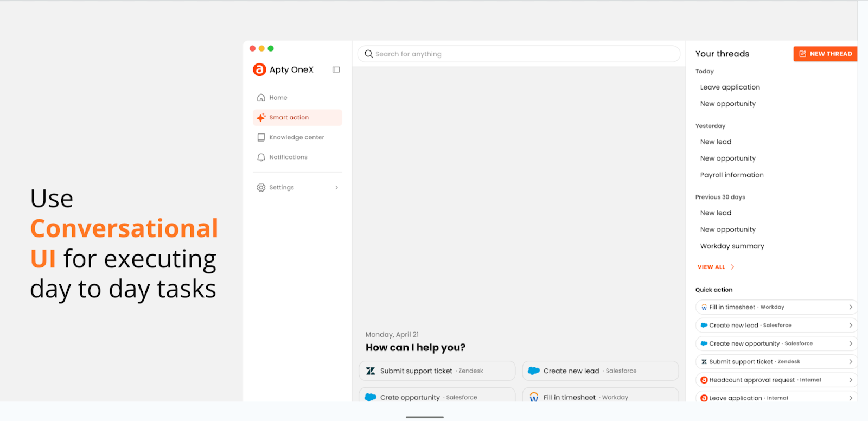Viewport: 868px width, 421px height.
Task: Select Leave application quick action
Action: click(x=776, y=398)
